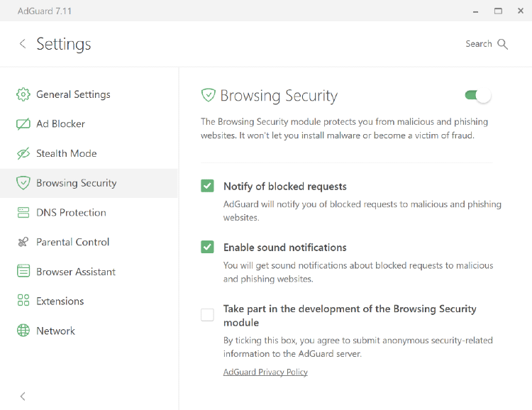Image resolution: width=532 pixels, height=410 pixels.
Task: Click the Search text label
Action: coord(478,44)
